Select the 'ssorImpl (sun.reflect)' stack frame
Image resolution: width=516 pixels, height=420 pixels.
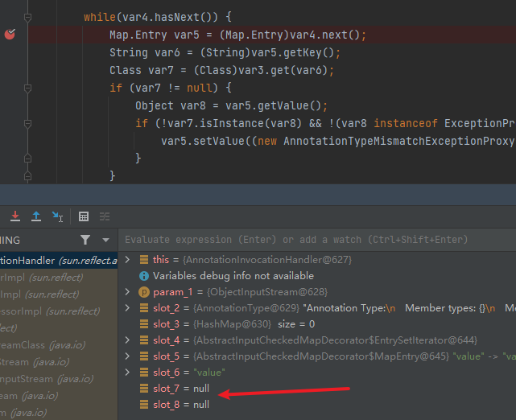(x=59, y=311)
